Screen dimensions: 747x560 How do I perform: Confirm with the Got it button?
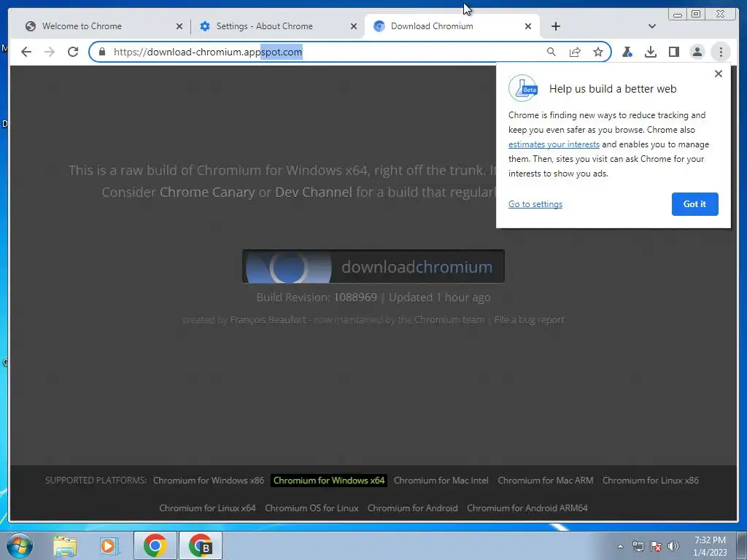pyautogui.click(x=694, y=204)
